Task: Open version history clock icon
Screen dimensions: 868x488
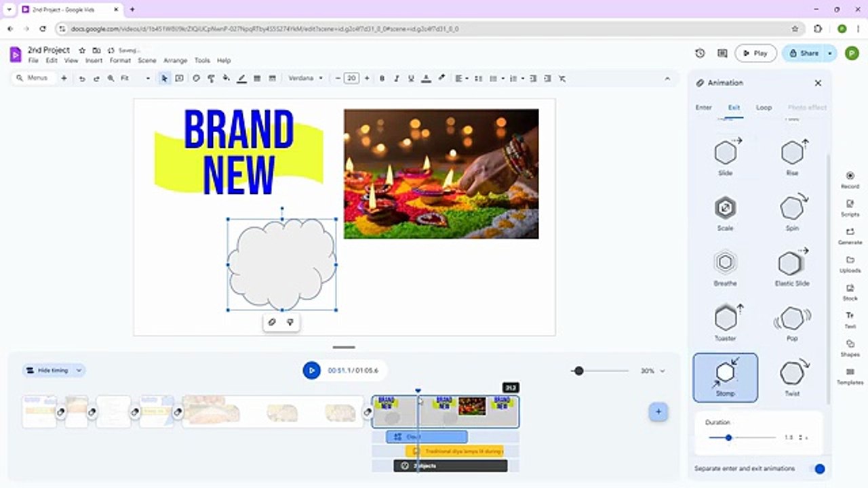Action: [x=700, y=53]
